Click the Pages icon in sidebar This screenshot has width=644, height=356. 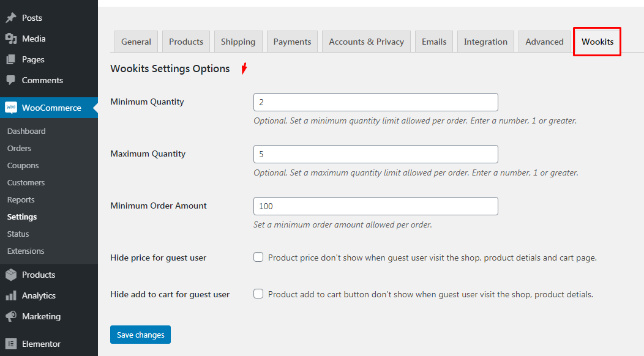pyautogui.click(x=11, y=59)
